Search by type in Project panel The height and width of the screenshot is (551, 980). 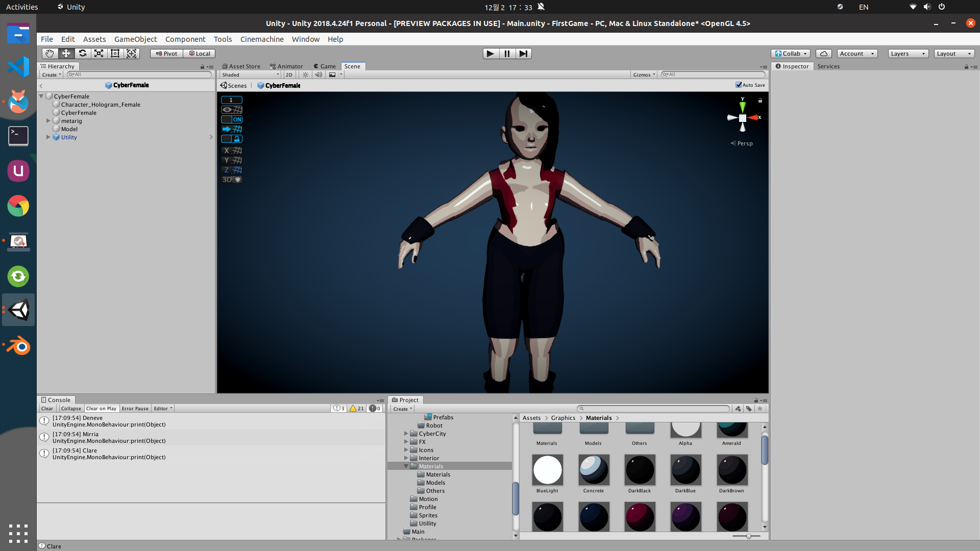click(738, 409)
